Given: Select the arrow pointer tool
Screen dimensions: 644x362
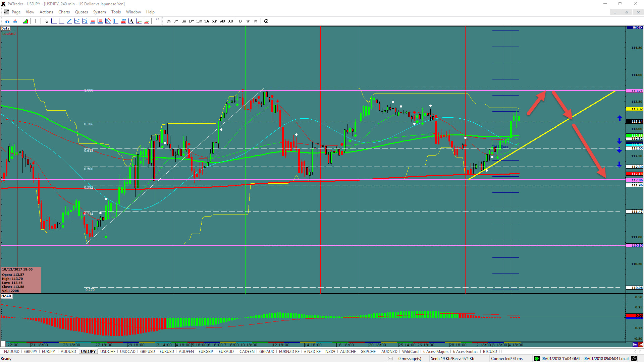Looking at the screenshot, I should (x=46, y=21).
